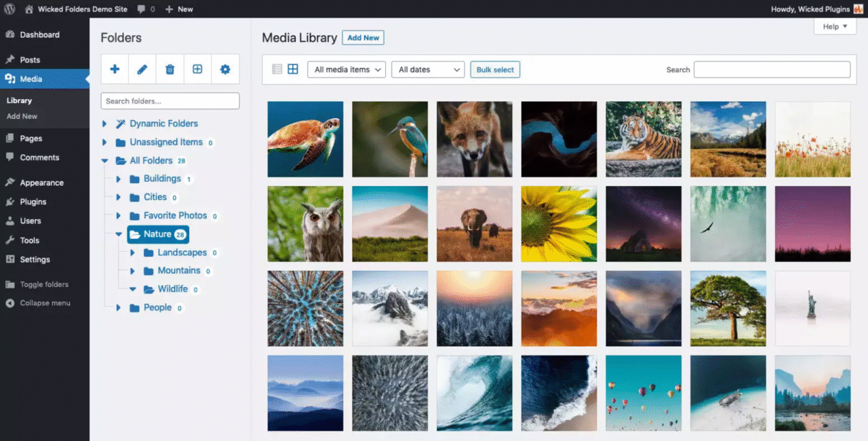
Task: Open the All media items dropdown
Action: pos(346,69)
